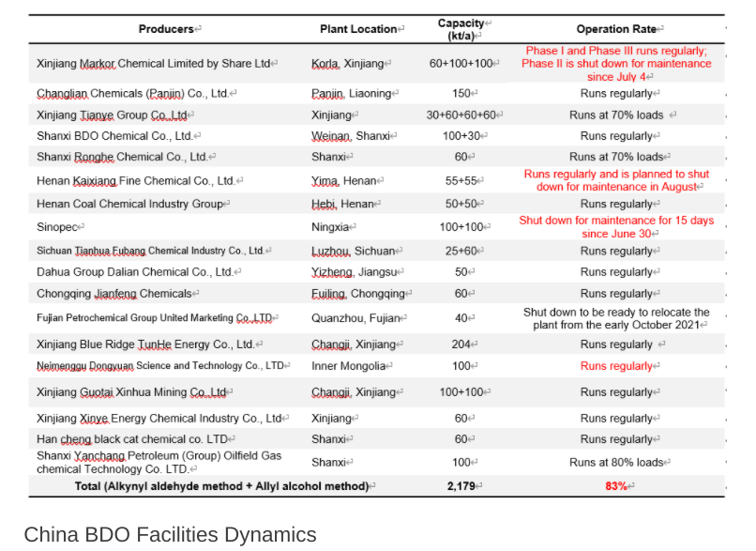Image resolution: width=756 pixels, height=551 pixels.
Task: Select Sichuan Tianhua Fubang Chemical Industry Co.
Action: pos(150,251)
